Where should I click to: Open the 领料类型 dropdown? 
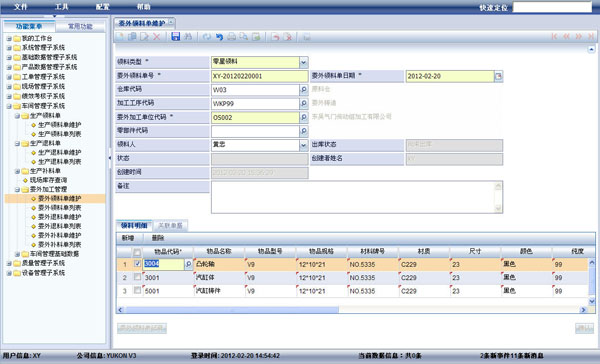[303, 62]
